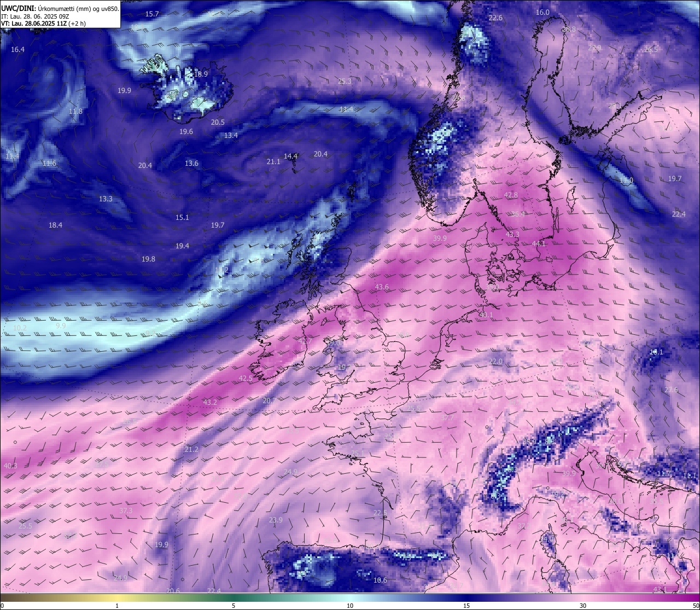This screenshot has width=700, height=610.
Task: Click the 43.2 value southwest of Ireland
Action: pos(210,403)
